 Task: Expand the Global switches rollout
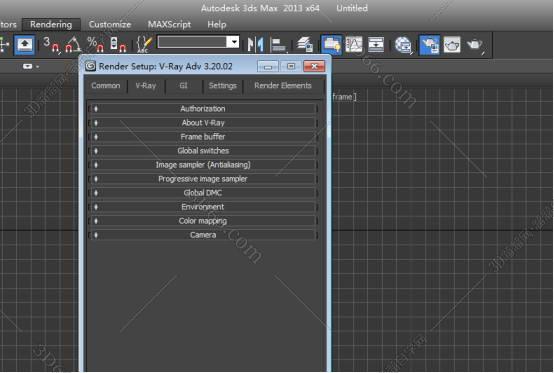(203, 151)
